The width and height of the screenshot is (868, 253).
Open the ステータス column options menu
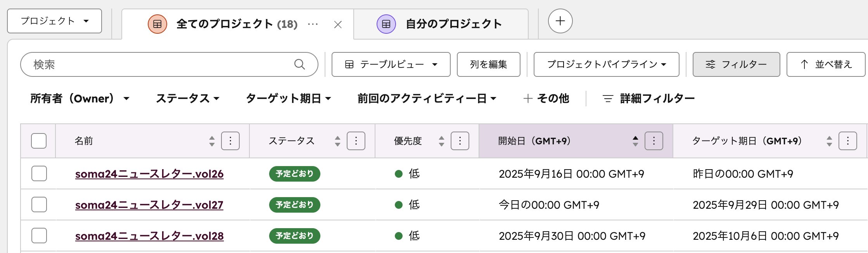pos(356,141)
